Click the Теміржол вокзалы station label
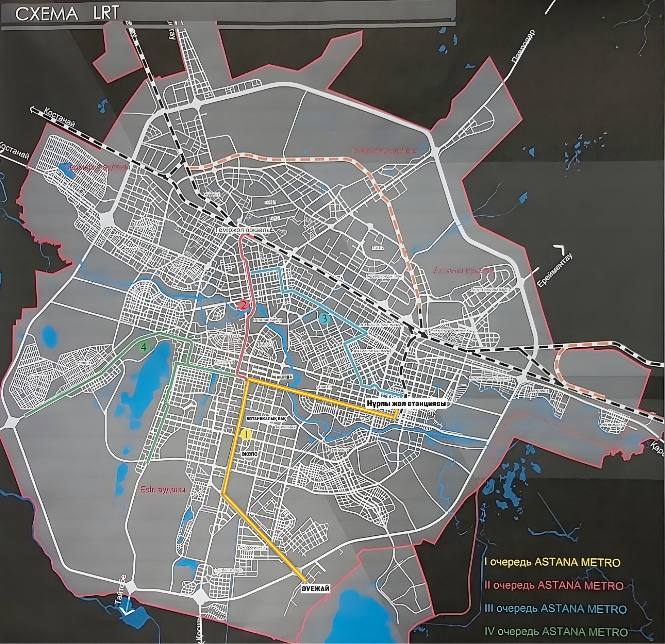The image size is (665, 644). pos(243,230)
